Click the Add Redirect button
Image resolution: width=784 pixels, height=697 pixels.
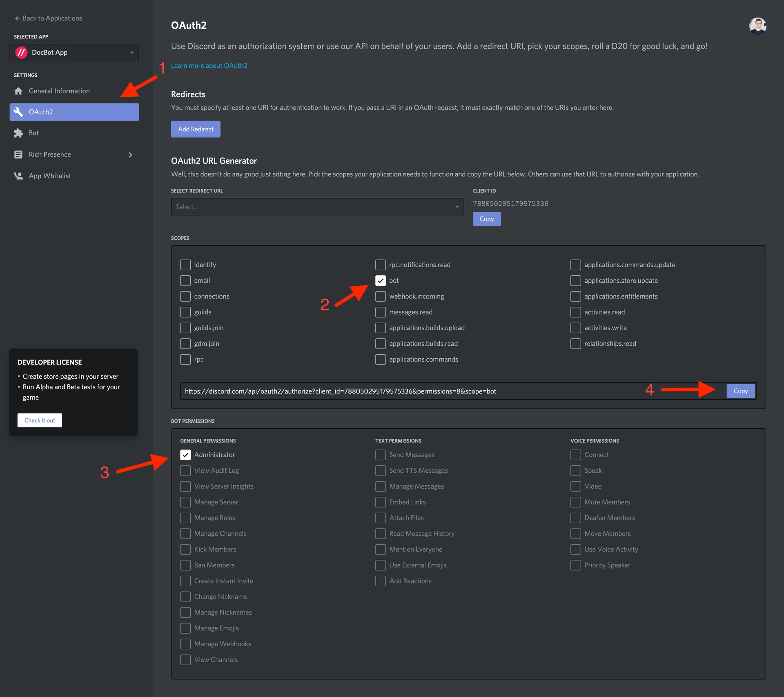point(196,129)
